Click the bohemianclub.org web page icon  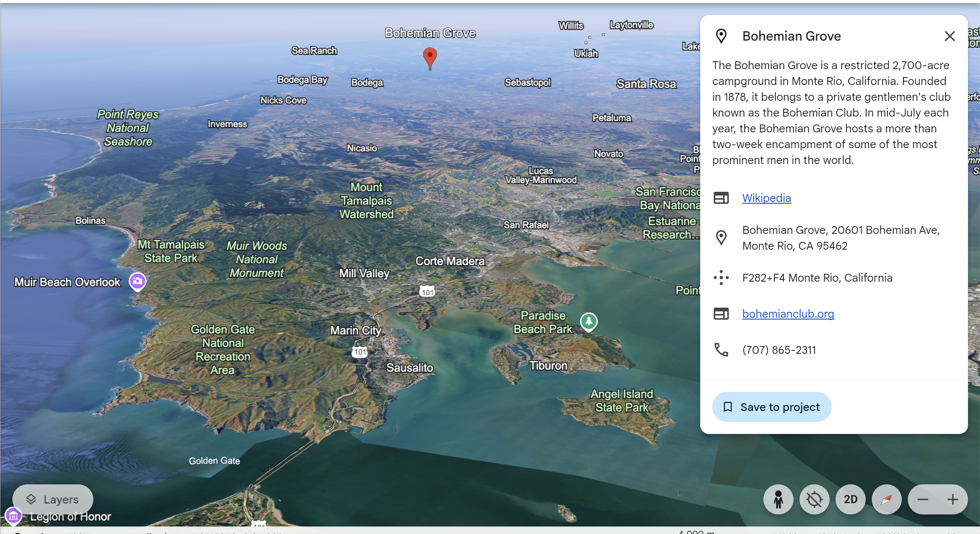pyautogui.click(x=721, y=314)
